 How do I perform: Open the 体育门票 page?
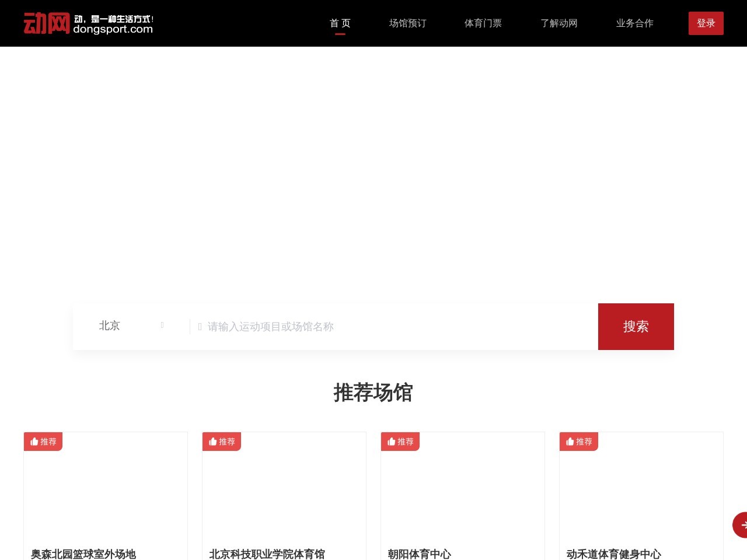point(483,23)
